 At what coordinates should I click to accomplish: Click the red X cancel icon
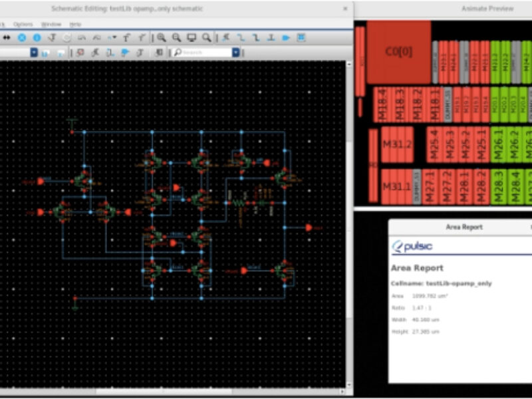(23, 37)
